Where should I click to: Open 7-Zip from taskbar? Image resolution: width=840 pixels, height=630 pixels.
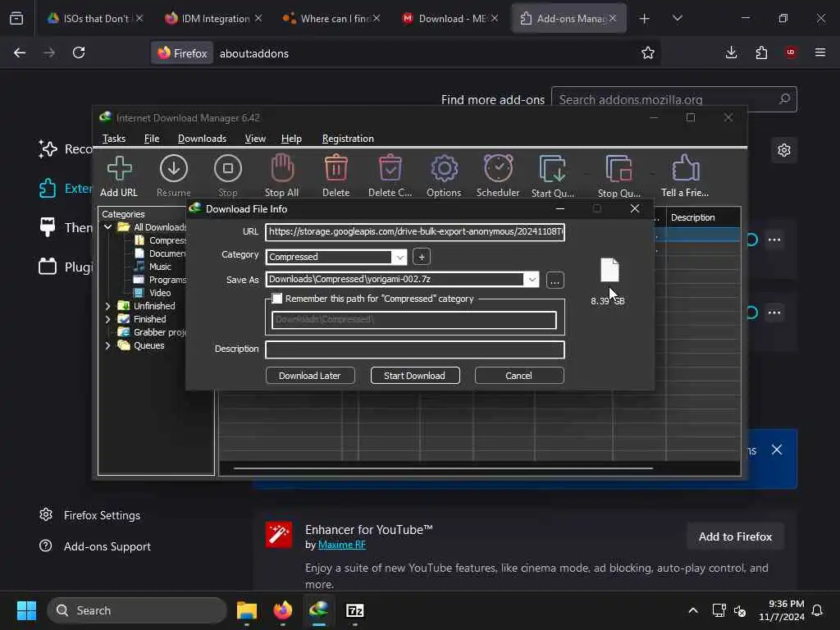[x=354, y=610]
